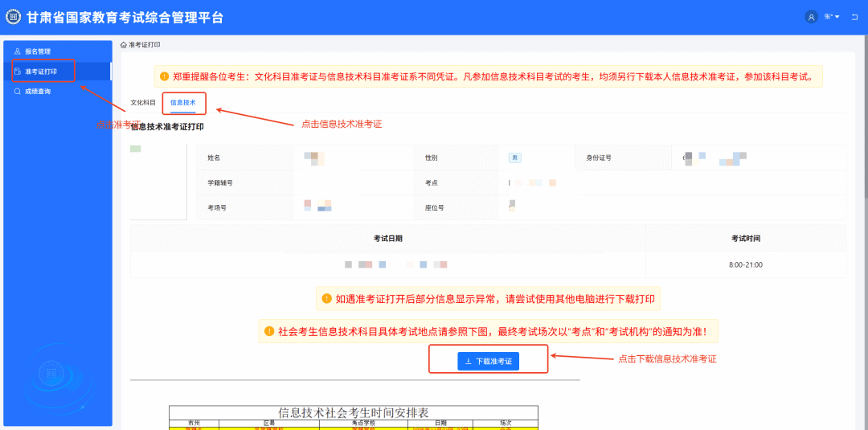Click the user avatar icon
Viewport: 868px width, 430px height.
(x=810, y=17)
